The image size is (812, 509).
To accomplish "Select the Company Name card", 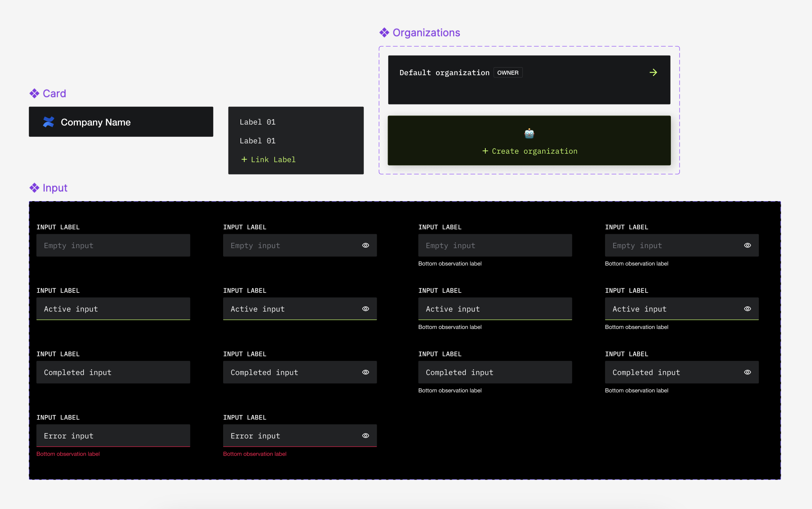I will 121,122.
